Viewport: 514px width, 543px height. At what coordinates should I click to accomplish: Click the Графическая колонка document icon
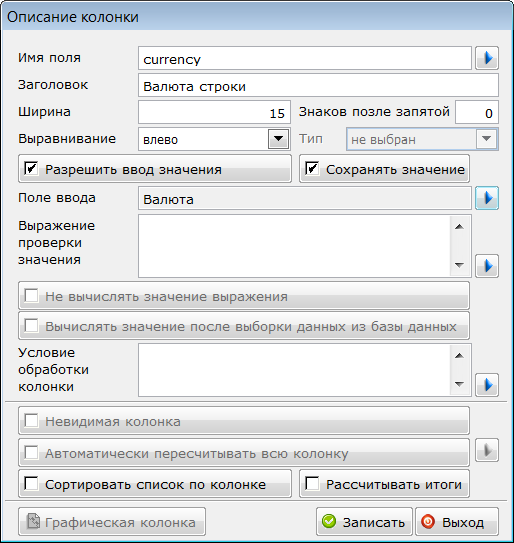(34, 521)
